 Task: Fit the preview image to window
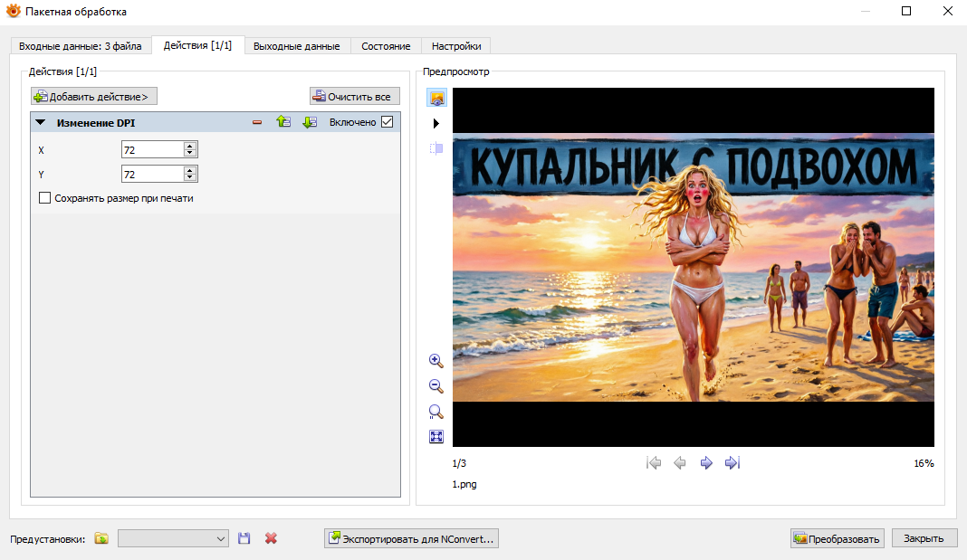pyautogui.click(x=436, y=437)
